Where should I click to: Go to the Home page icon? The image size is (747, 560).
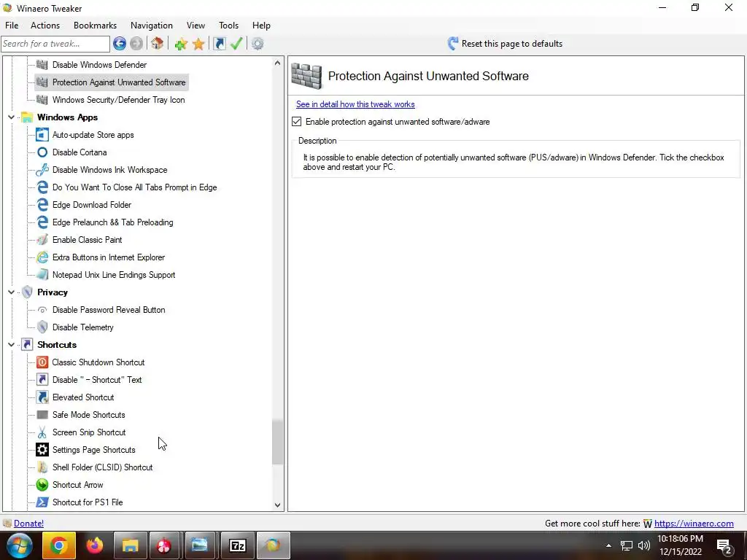pyautogui.click(x=158, y=44)
